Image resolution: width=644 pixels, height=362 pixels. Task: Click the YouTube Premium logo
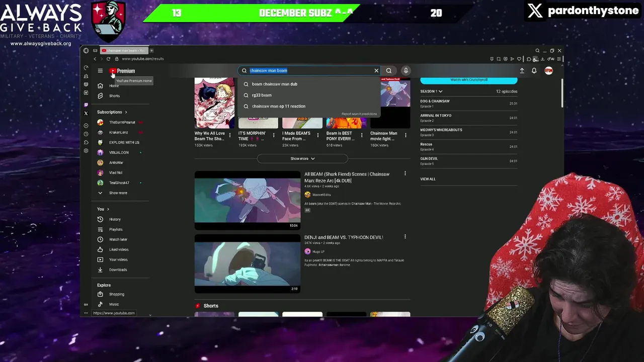click(122, 71)
